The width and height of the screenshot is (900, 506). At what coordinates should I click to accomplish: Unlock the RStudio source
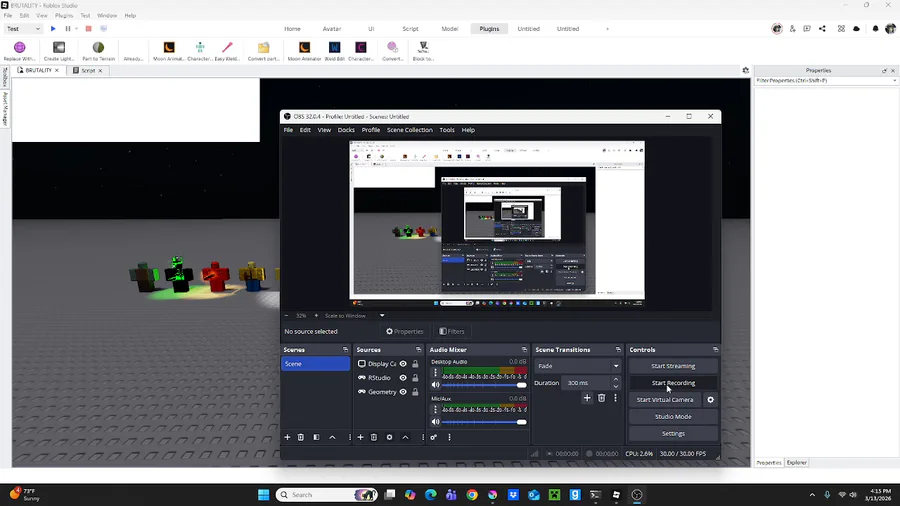point(415,377)
